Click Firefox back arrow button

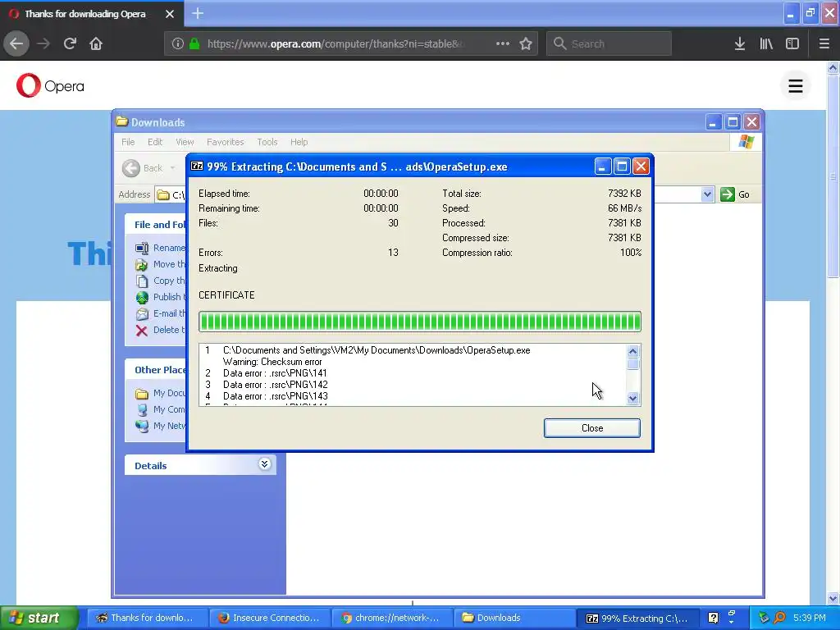click(16, 43)
